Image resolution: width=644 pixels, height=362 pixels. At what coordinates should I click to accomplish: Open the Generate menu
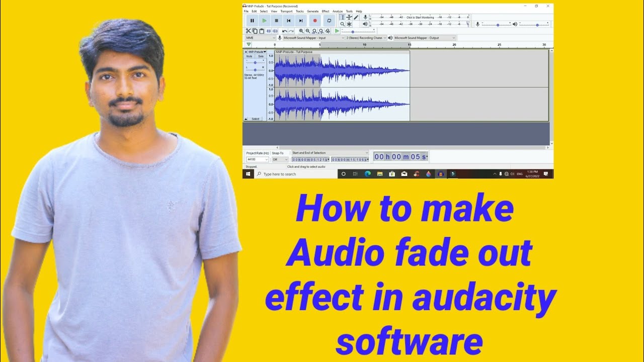point(313,11)
